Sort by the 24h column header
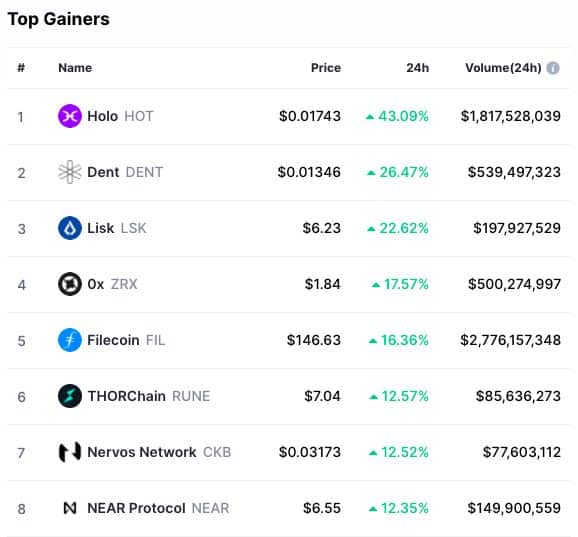This screenshot has width=578, height=537. (x=417, y=68)
